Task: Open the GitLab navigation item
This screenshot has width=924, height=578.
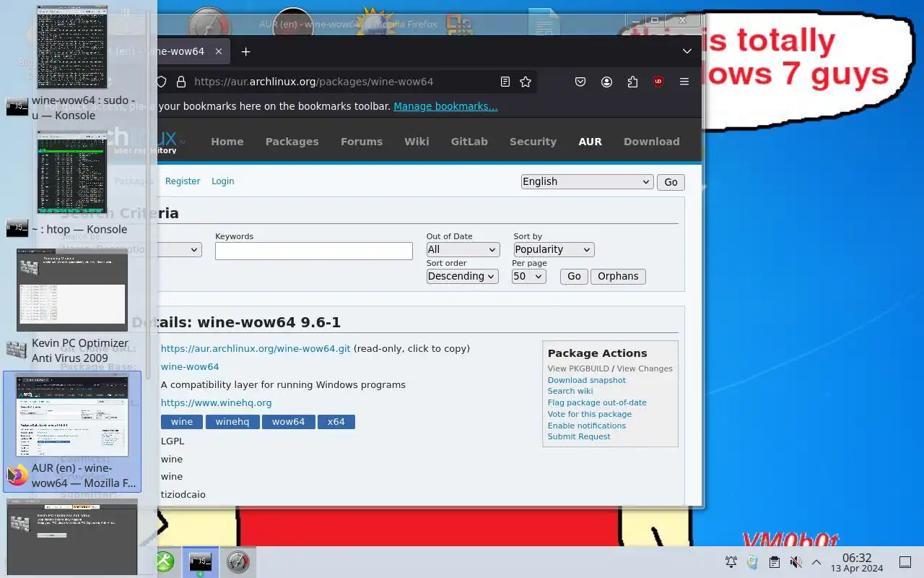Action: click(469, 142)
